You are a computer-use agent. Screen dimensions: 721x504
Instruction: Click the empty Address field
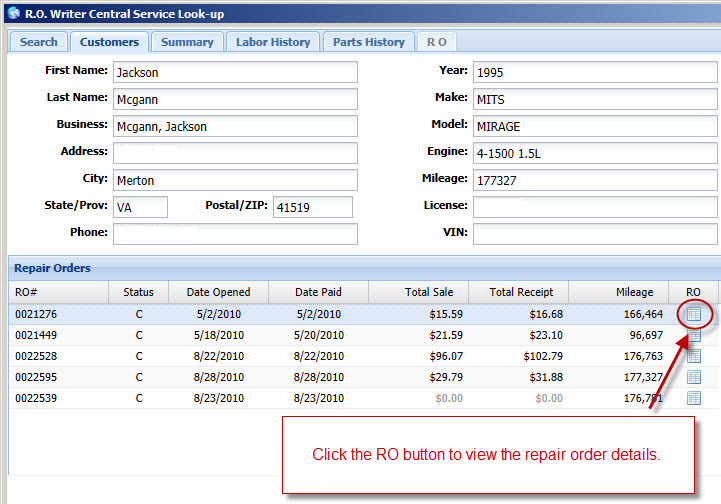click(x=234, y=153)
